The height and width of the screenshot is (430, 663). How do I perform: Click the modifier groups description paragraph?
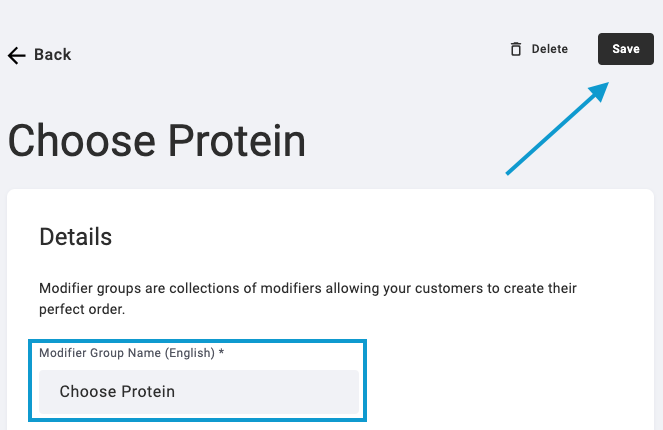pyautogui.click(x=308, y=299)
